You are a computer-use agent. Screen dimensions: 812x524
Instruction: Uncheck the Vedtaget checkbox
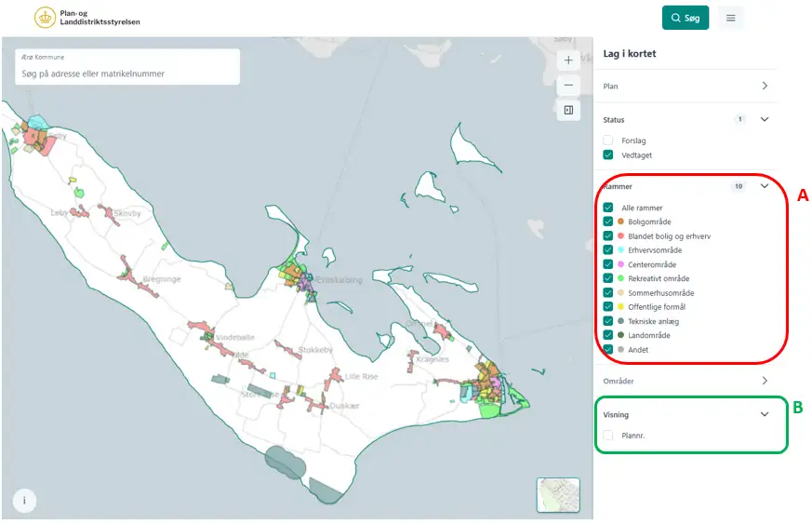click(608, 155)
